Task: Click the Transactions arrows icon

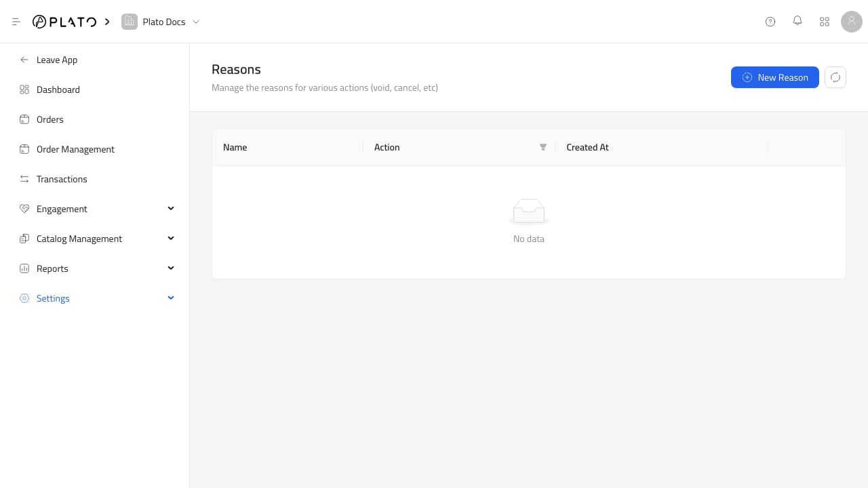Action: coord(24,179)
